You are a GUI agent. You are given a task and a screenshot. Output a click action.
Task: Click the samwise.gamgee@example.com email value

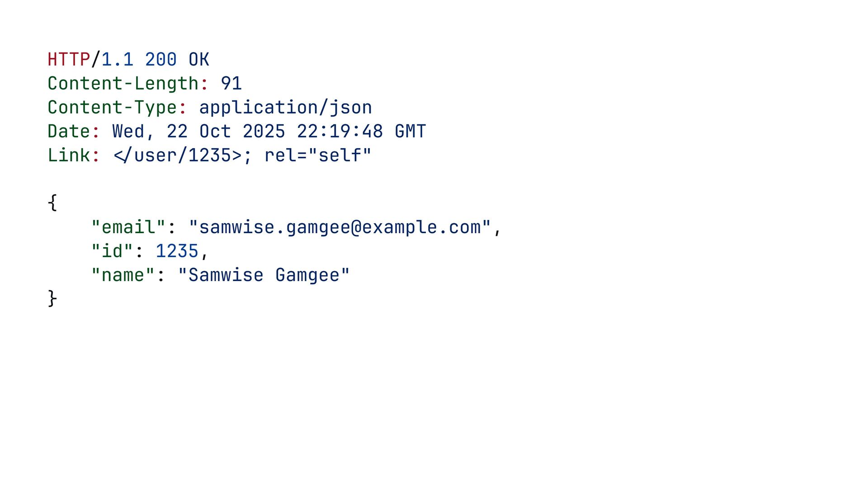click(x=340, y=227)
